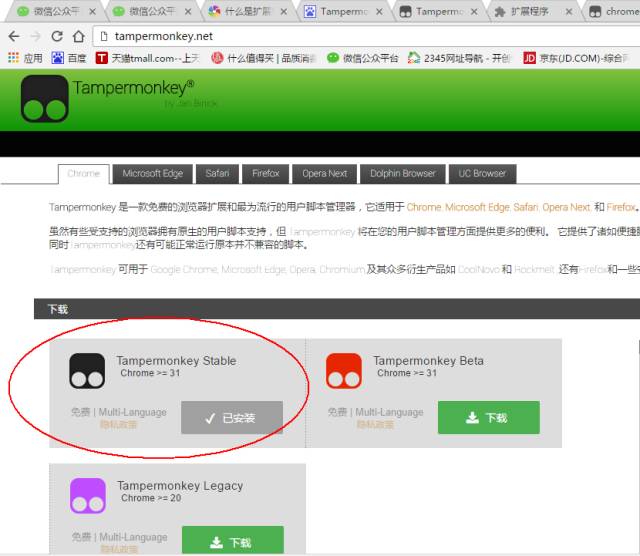Select the Microsoft Edge tab

pyautogui.click(x=153, y=174)
